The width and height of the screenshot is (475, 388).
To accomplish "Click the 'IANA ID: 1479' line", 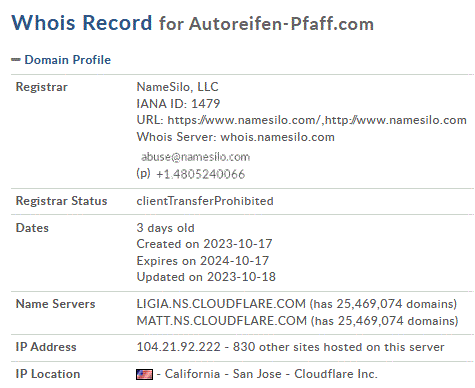I will click(x=178, y=104).
